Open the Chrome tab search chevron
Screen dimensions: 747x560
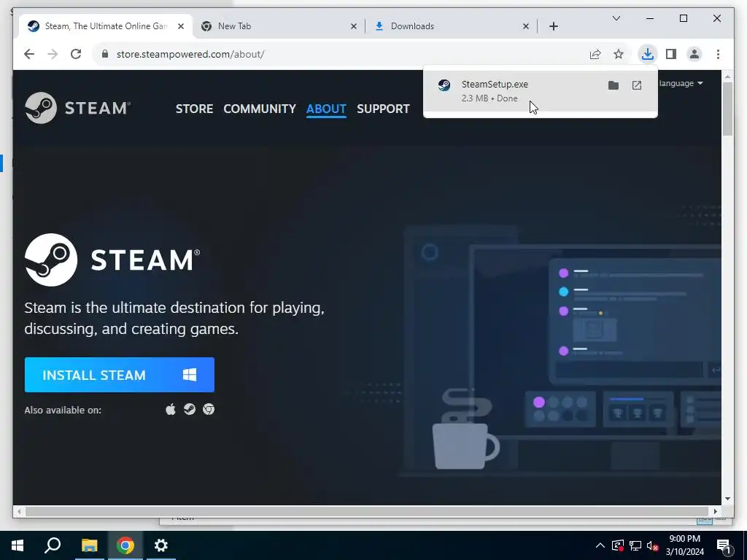(616, 18)
